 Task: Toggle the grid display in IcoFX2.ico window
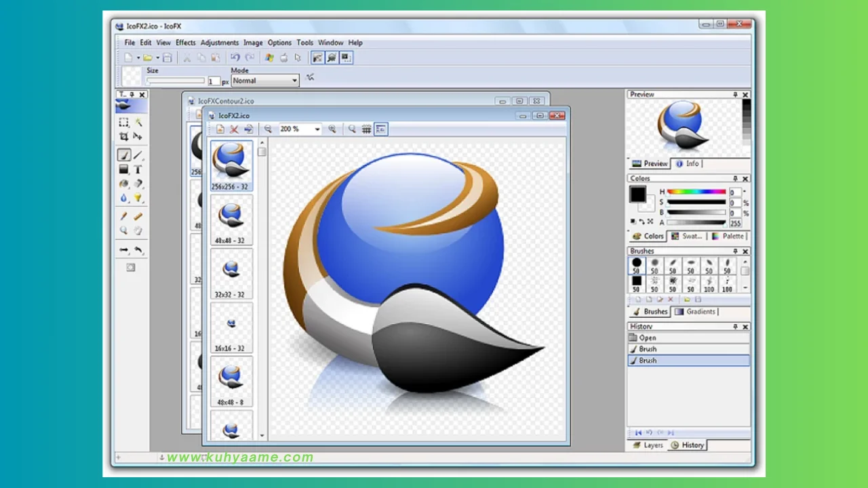coord(366,129)
